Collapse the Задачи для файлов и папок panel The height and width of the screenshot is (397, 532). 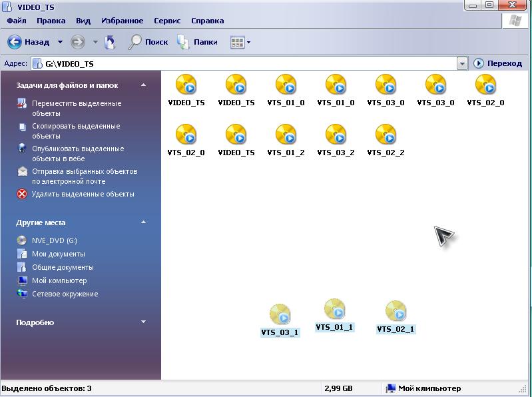pos(143,85)
